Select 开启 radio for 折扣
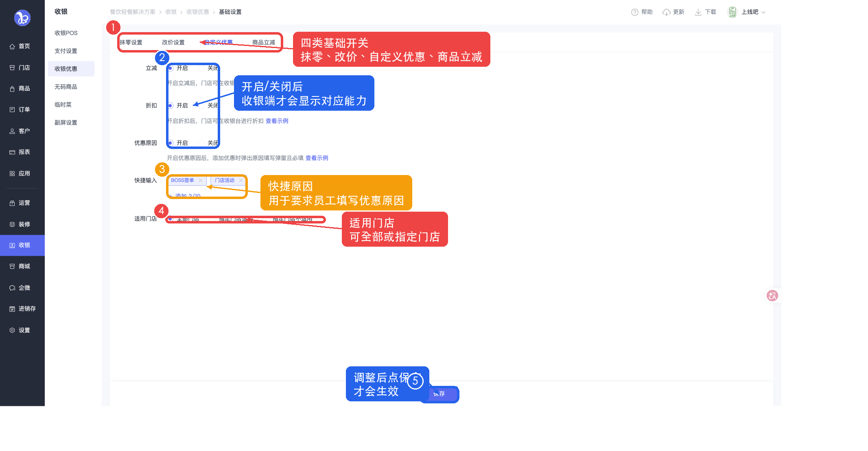Viewport: 868px width, 451px height. (171, 106)
